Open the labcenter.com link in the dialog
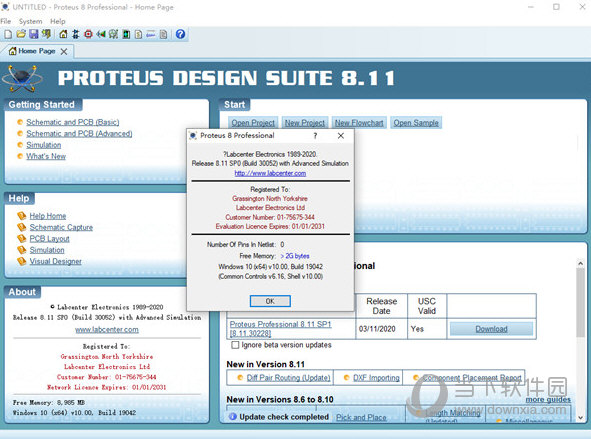 point(270,173)
